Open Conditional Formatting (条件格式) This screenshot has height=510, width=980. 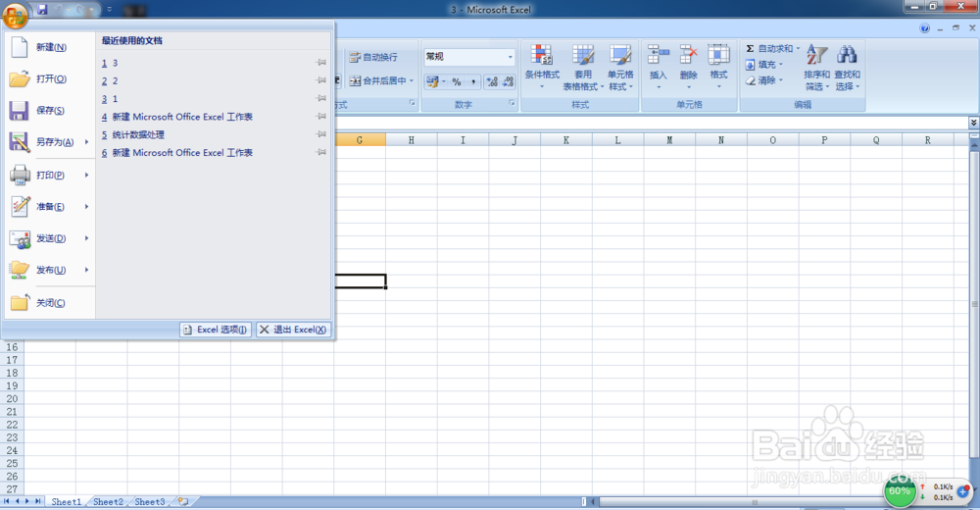click(x=542, y=67)
